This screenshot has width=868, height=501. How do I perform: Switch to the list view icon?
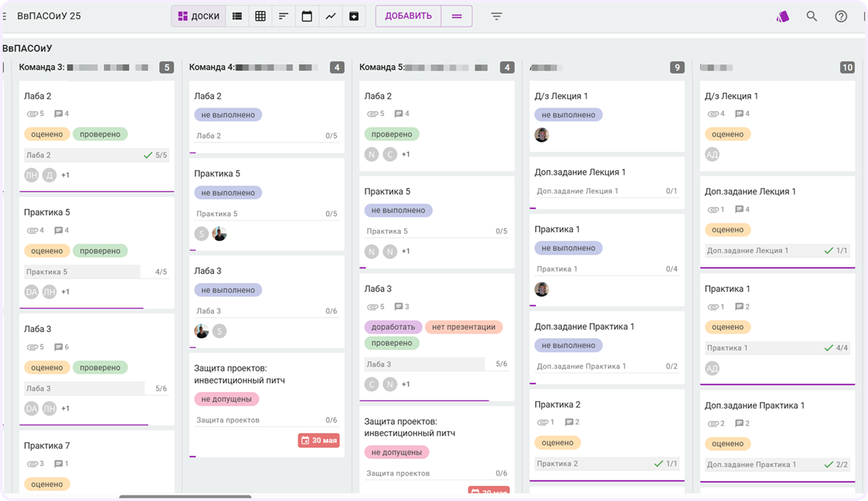[237, 16]
